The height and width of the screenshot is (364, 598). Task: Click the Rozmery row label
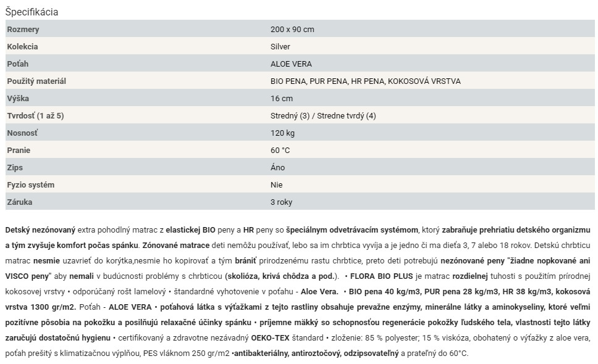coord(23,30)
